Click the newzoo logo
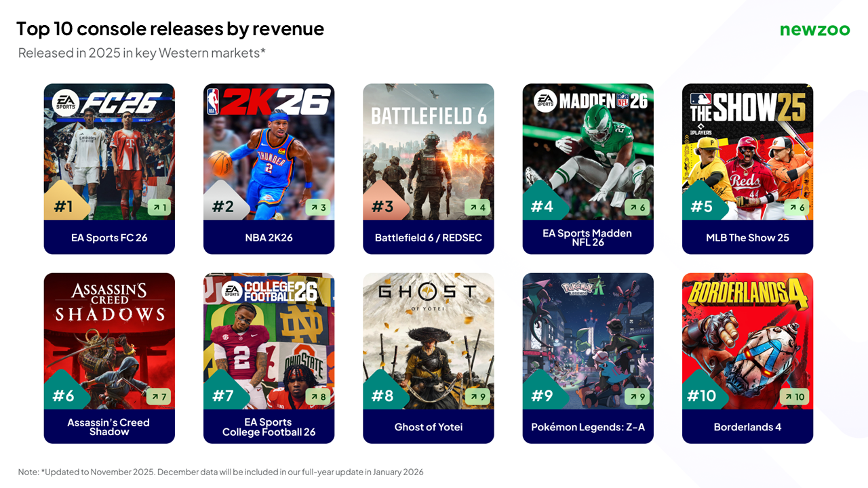Viewport: 868px width, 488px height. click(x=814, y=30)
